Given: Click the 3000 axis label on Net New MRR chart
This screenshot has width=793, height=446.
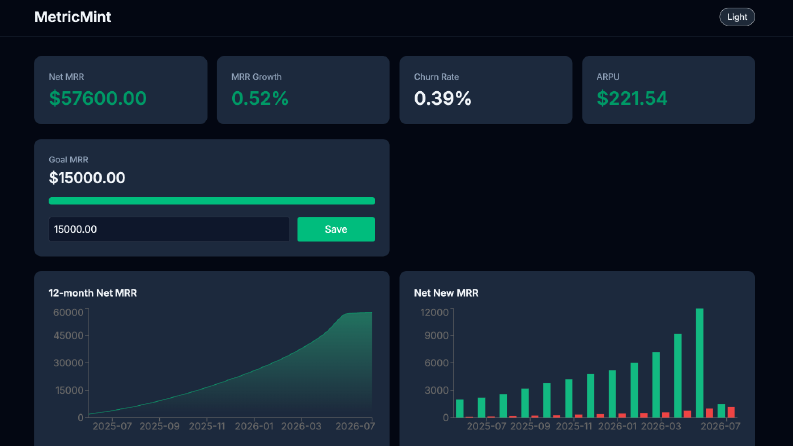Looking at the screenshot, I should click(x=437, y=390).
